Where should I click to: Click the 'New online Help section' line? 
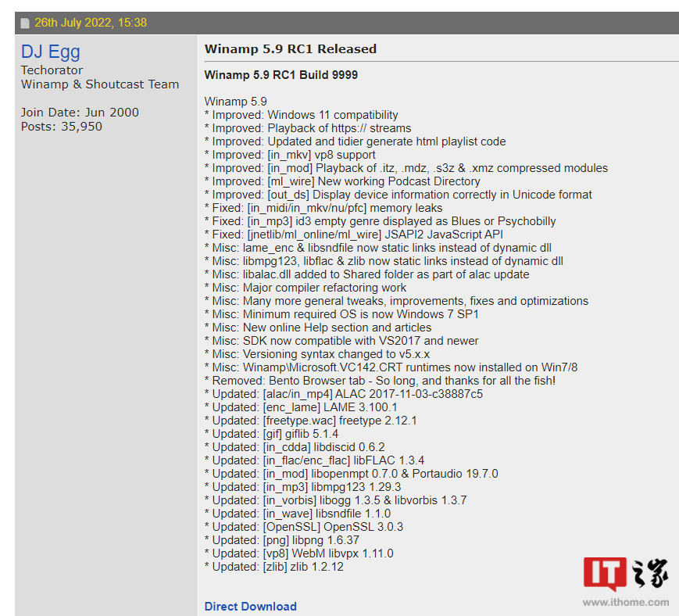(318, 328)
